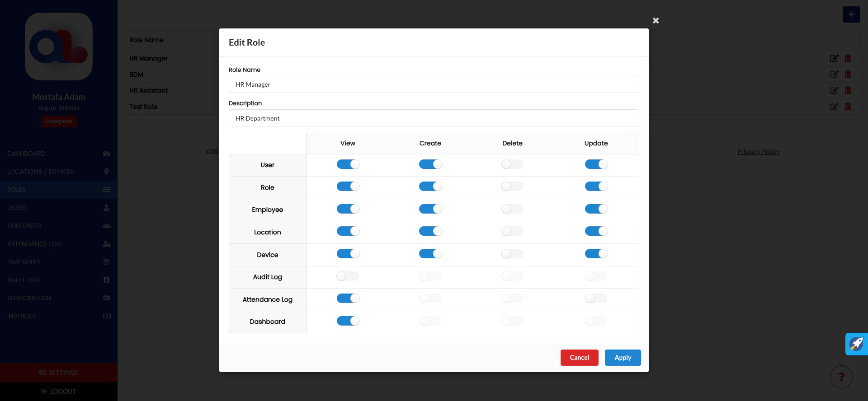Click edit icon for Test Role row
868x401 pixels.
click(x=834, y=107)
